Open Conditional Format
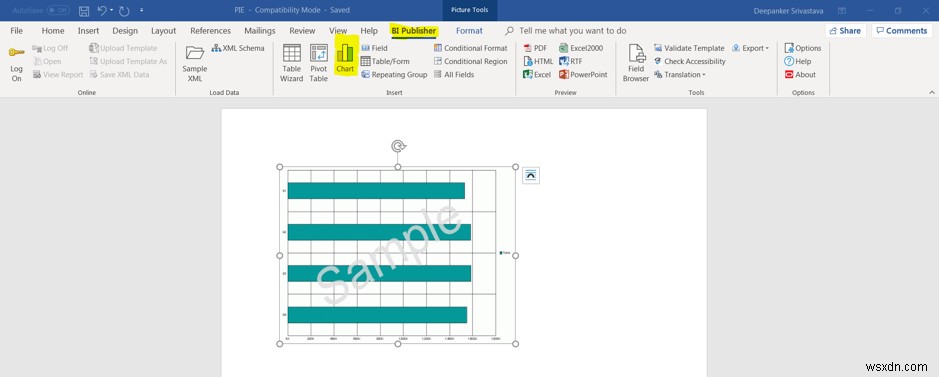Viewport: 939px width, 377px height. point(471,48)
